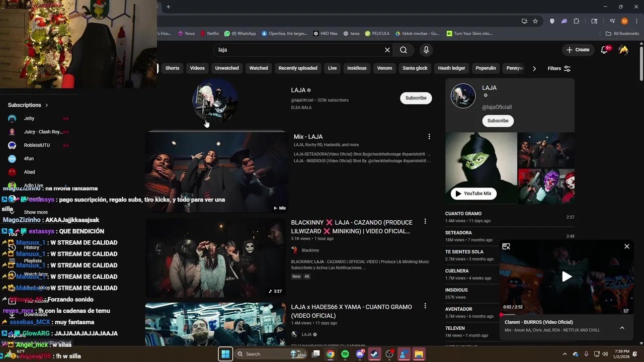Open Chrome extensions puzzle icon

pyautogui.click(x=577, y=21)
